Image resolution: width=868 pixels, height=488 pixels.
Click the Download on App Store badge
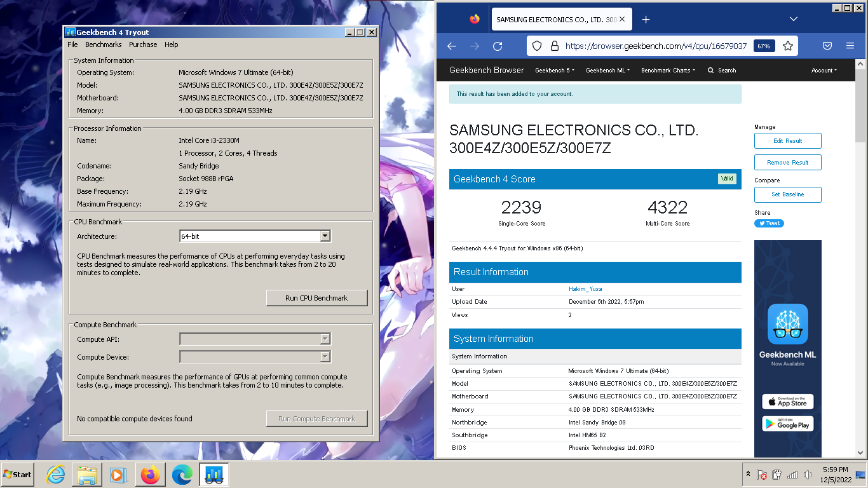pos(788,402)
